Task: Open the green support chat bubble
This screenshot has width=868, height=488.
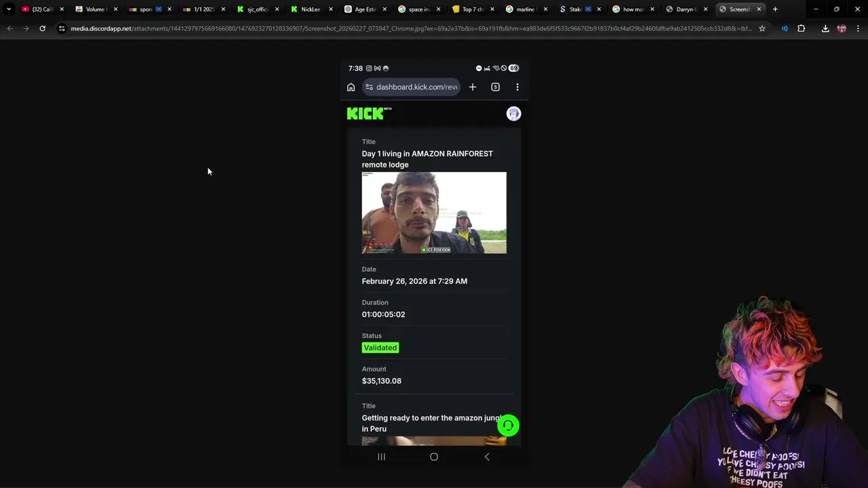Action: point(508,426)
